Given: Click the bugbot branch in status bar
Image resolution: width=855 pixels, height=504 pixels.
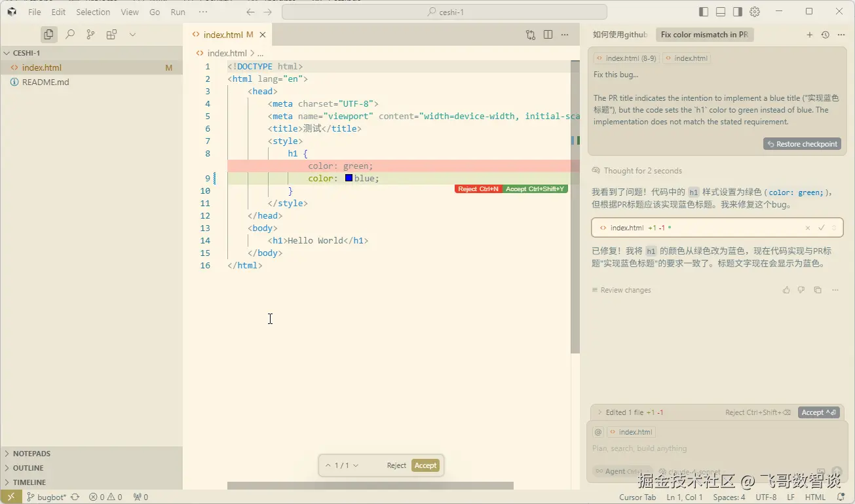Looking at the screenshot, I should pyautogui.click(x=46, y=497).
